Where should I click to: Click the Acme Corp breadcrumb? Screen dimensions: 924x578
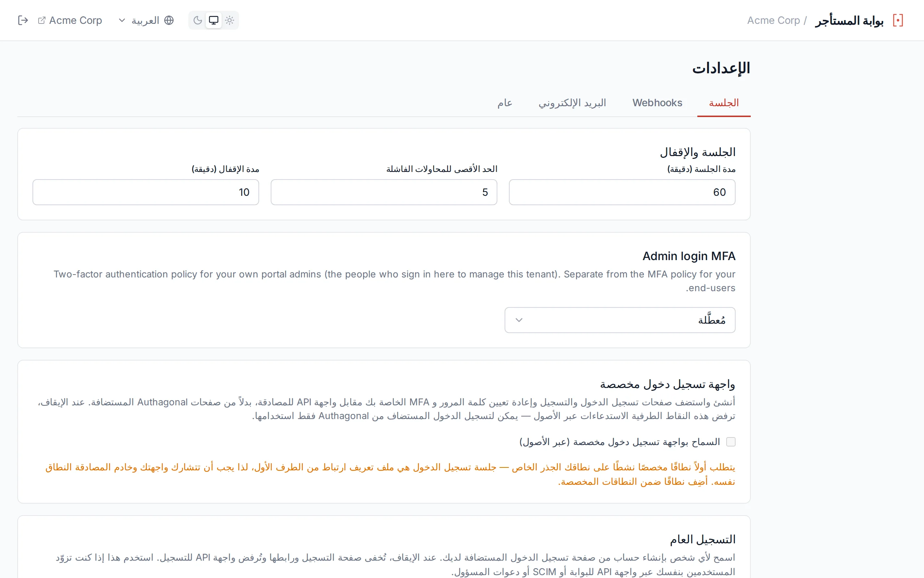[x=773, y=20]
